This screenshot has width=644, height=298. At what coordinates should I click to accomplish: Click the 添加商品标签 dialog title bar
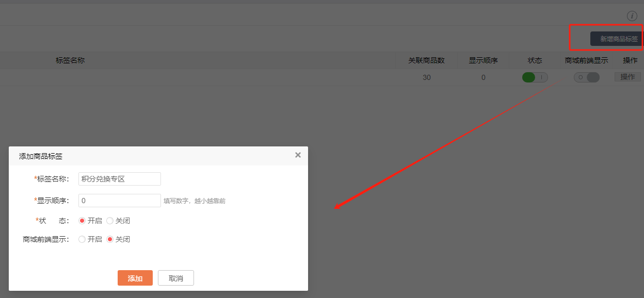pyautogui.click(x=155, y=156)
